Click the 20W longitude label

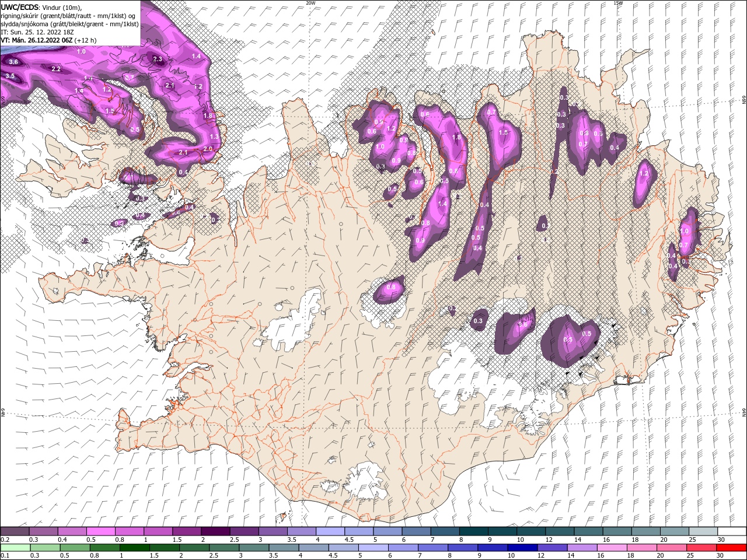coord(310,3)
